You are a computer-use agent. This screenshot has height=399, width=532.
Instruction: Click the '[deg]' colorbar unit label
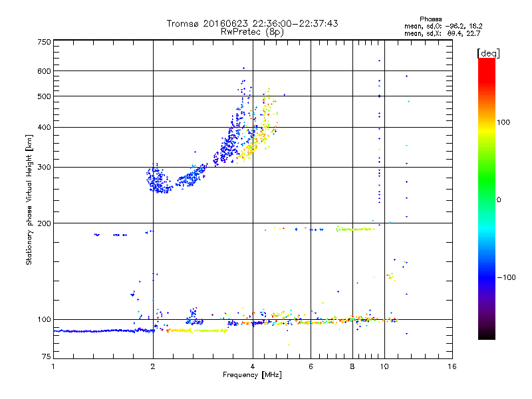click(x=488, y=53)
